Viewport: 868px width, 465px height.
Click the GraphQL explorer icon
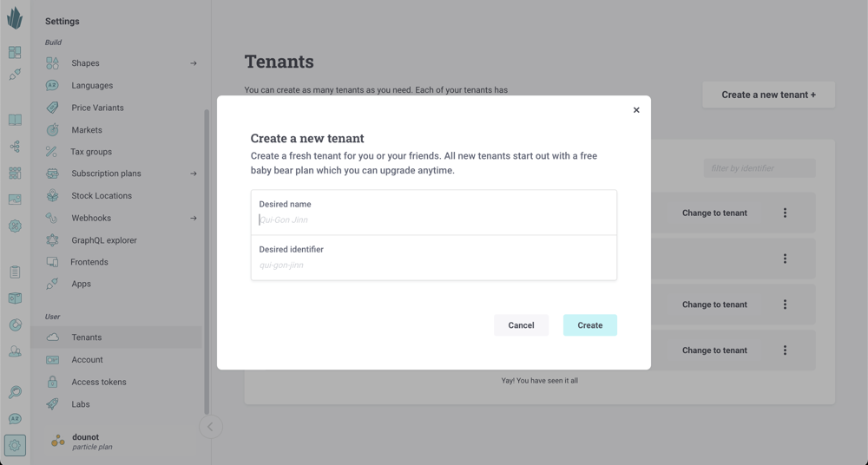tap(53, 240)
